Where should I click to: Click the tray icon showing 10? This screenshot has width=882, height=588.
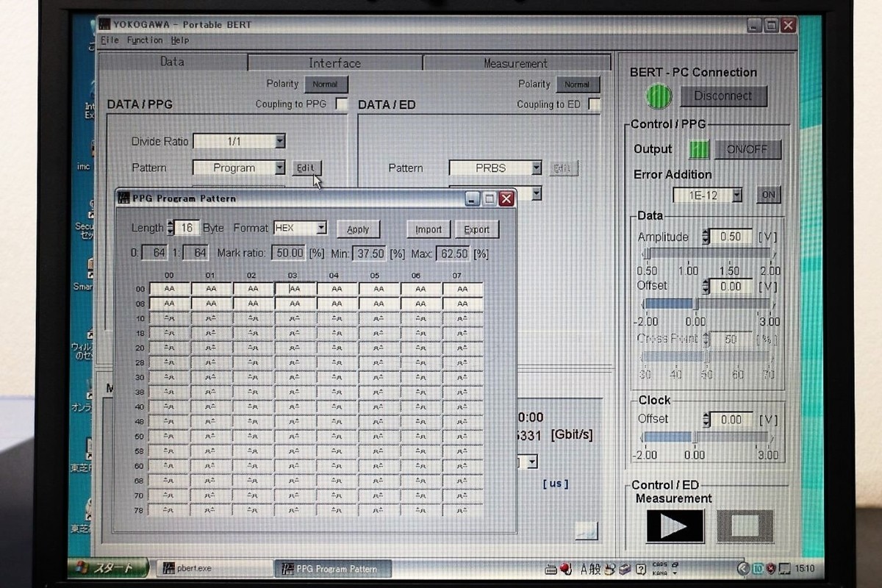pos(758,568)
